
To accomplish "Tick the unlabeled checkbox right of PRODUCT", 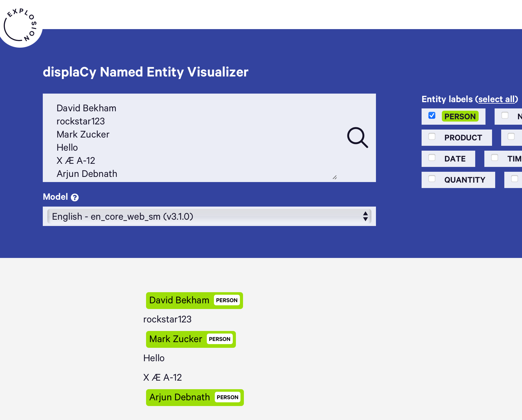I will [x=511, y=136].
